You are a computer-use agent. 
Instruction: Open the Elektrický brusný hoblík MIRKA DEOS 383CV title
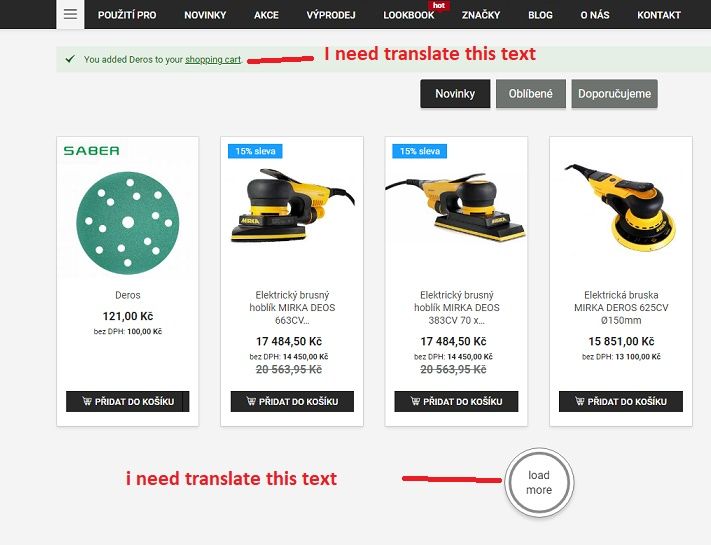point(457,307)
